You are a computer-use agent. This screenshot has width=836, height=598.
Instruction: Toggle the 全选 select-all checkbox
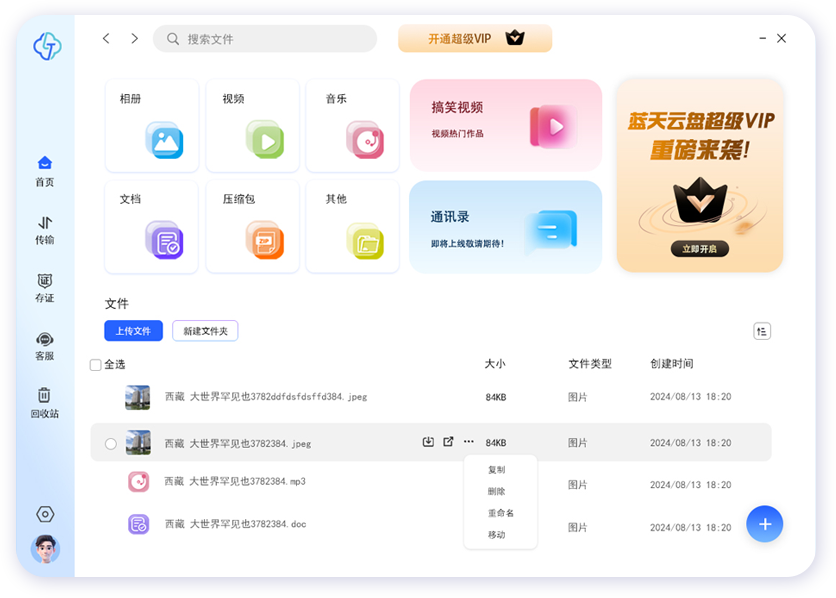click(96, 365)
